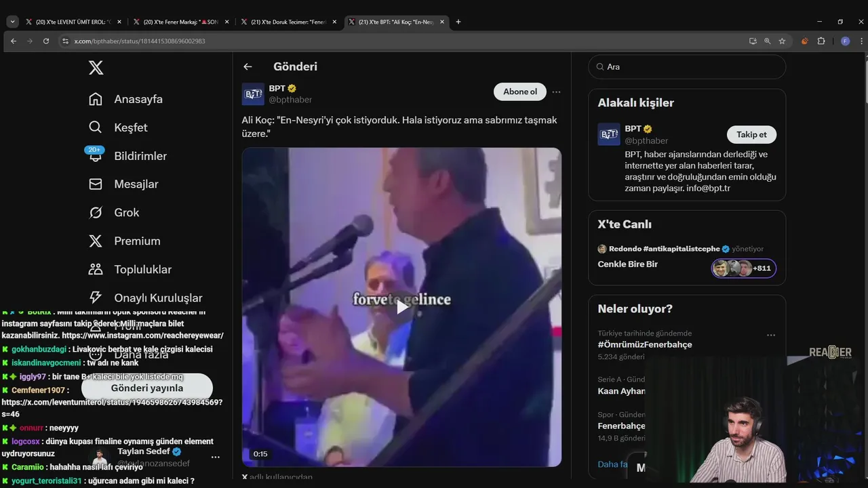868x488 pixels.
Task: Reload the page
Action: (x=46, y=41)
